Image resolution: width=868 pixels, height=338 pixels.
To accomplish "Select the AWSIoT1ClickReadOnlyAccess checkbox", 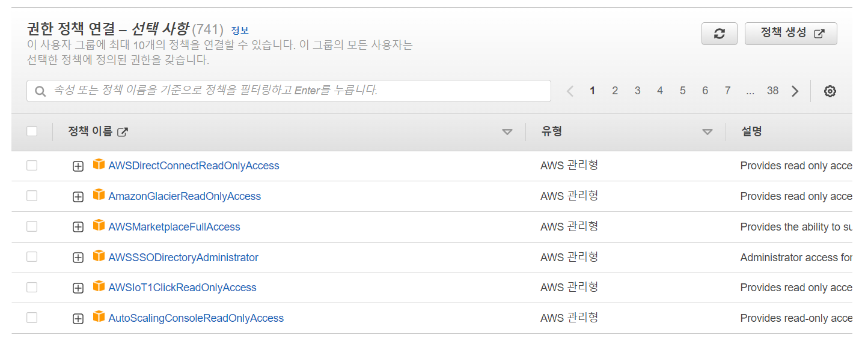I will pyautogui.click(x=32, y=288).
